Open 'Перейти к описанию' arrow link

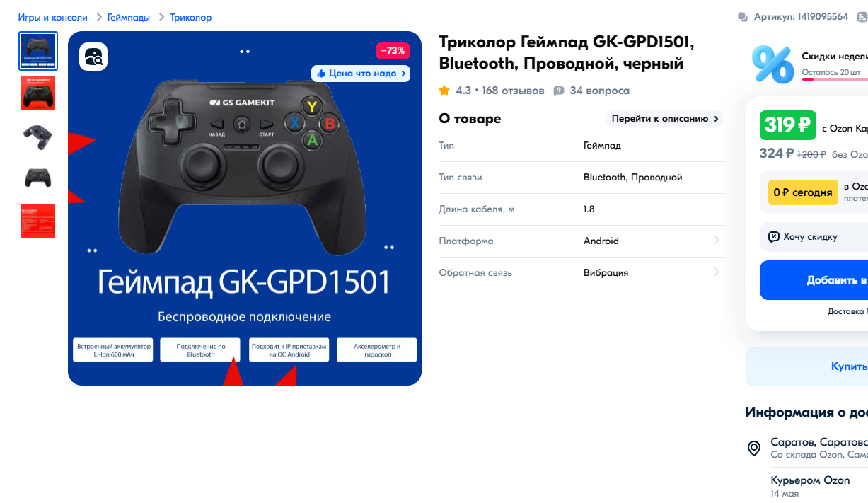[664, 119]
